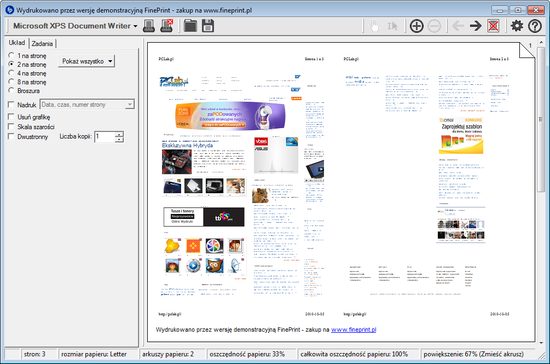Enable the Nadruk checkbox

11,105
